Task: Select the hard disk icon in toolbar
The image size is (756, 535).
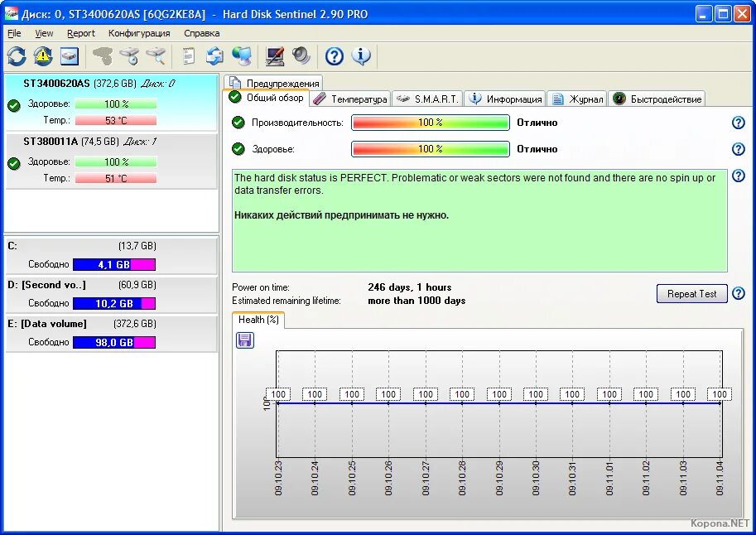Action: click(70, 56)
